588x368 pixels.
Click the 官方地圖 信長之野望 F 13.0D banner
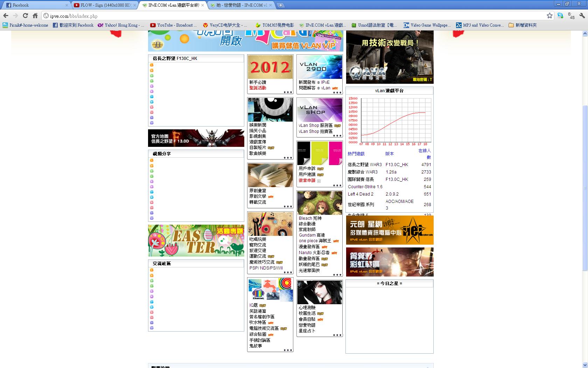tap(196, 138)
